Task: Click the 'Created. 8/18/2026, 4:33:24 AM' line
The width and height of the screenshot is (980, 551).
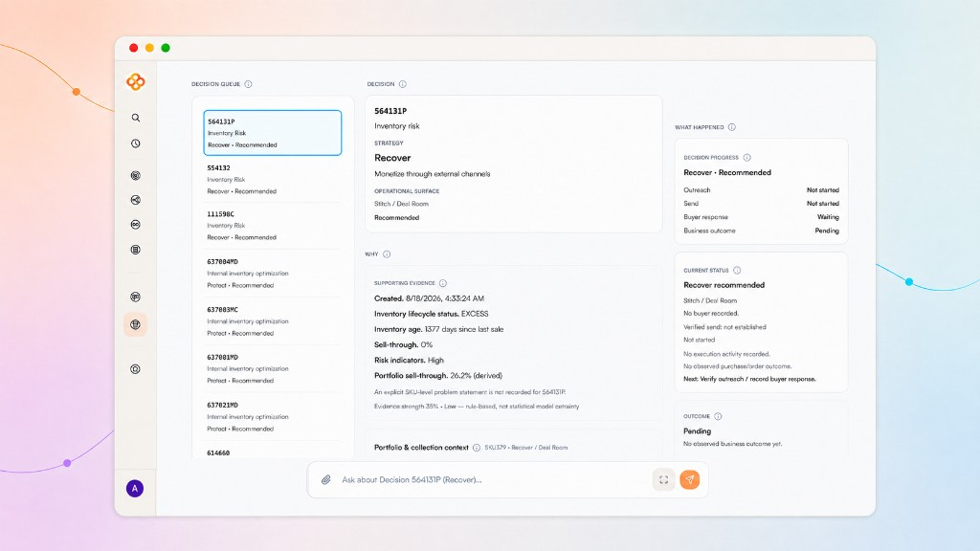Action: (430, 298)
